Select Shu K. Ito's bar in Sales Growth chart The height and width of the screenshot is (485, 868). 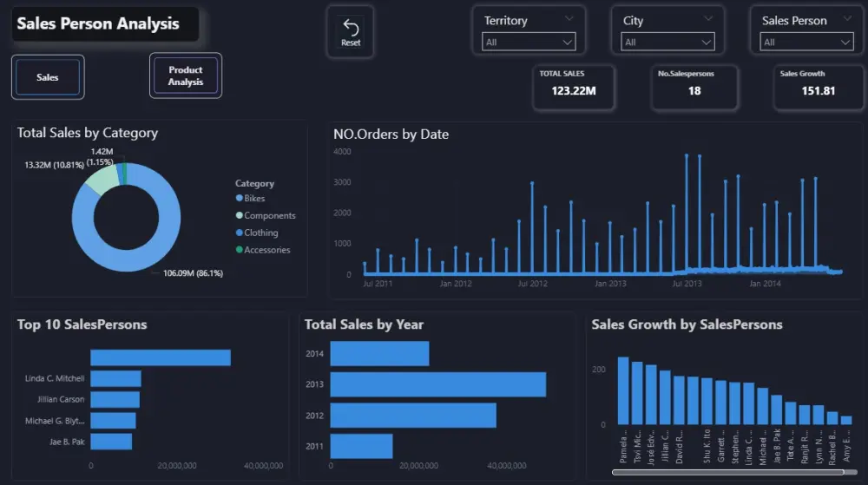[x=707, y=402]
